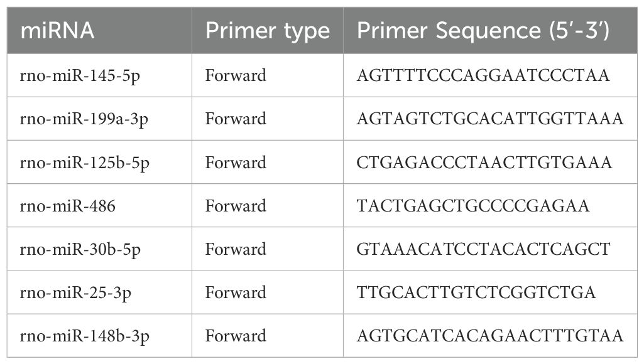This screenshot has width=644, height=364.
Task: Click sequence AGTAGTCTGCACATTGGTTAAA
Action: coord(490,119)
